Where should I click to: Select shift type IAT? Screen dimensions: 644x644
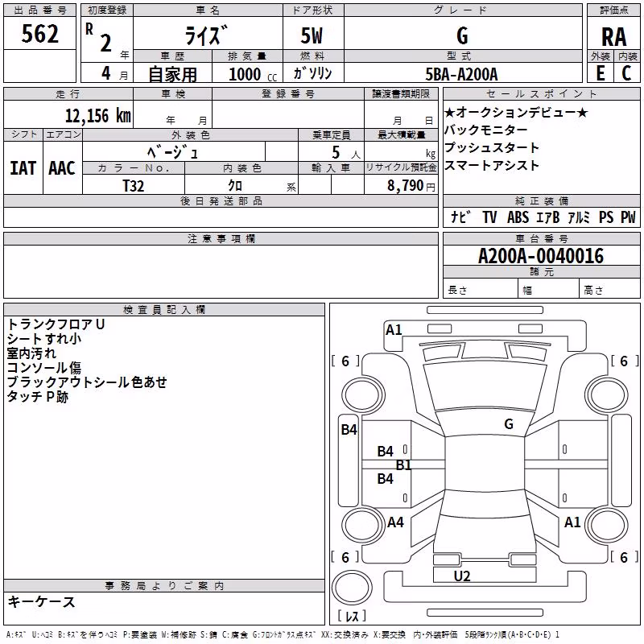[x=23, y=168]
